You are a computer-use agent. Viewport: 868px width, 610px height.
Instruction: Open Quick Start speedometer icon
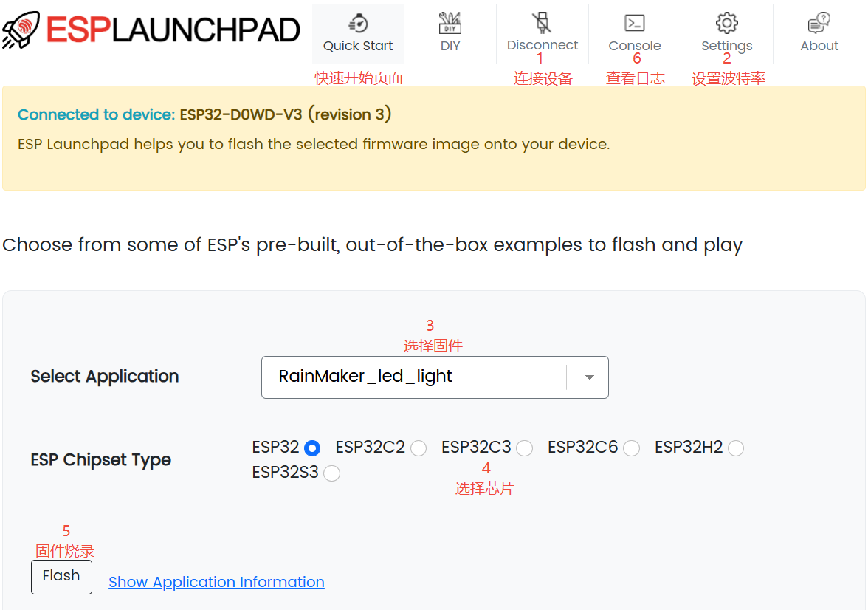(x=358, y=23)
